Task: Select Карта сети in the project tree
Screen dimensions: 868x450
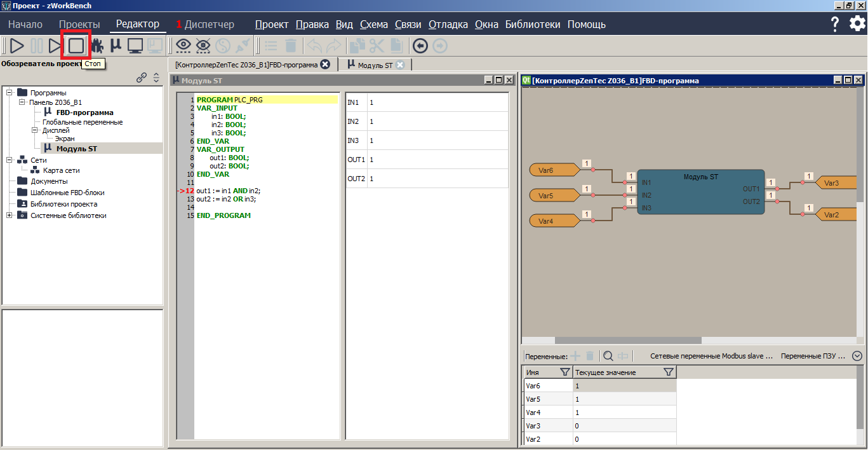Action: (x=61, y=170)
